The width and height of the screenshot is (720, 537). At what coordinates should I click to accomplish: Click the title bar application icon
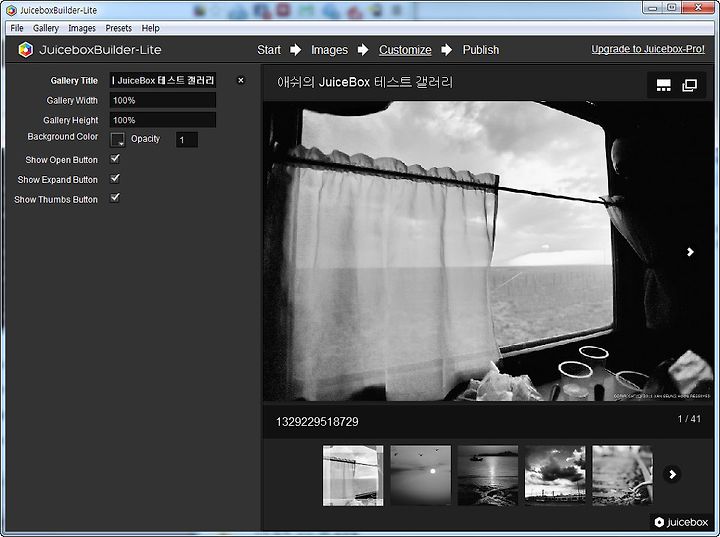(x=11, y=10)
